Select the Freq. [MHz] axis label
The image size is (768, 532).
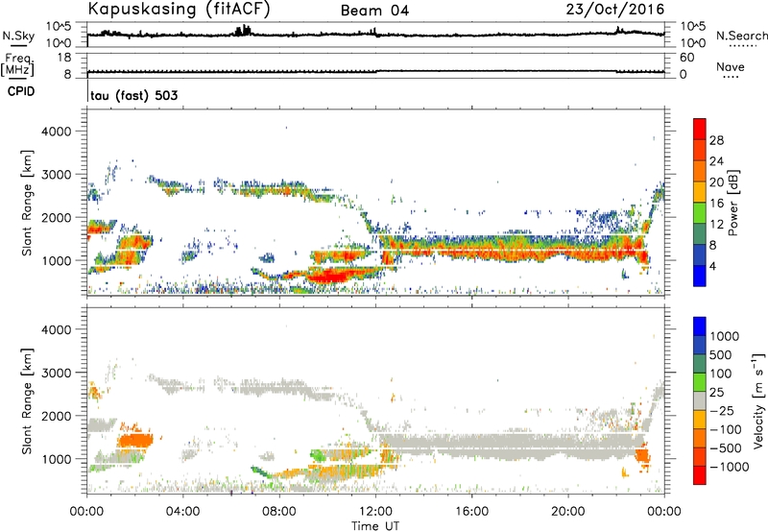[x=17, y=64]
